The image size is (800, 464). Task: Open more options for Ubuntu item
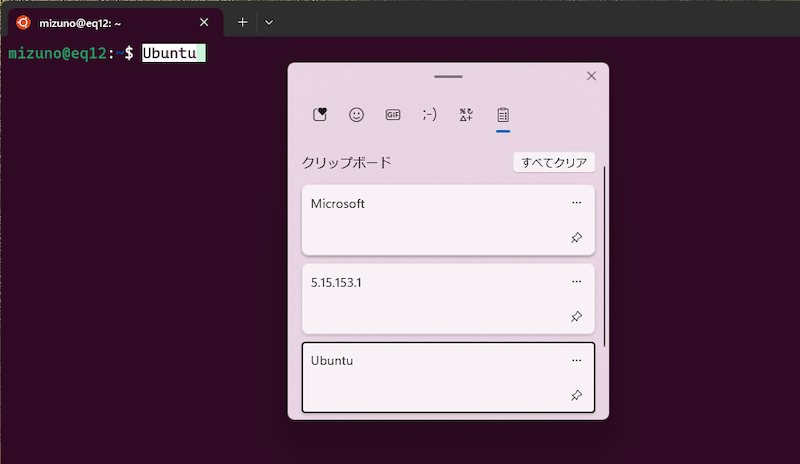point(577,360)
